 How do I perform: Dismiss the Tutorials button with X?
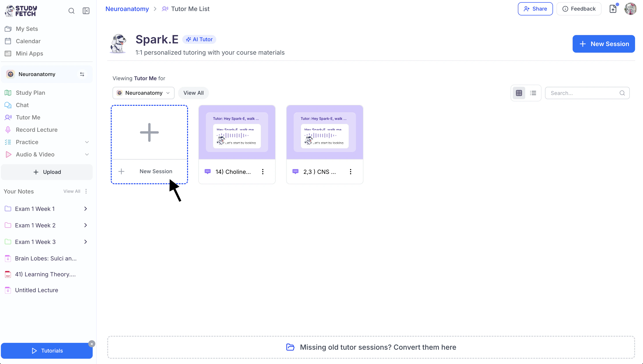92,344
